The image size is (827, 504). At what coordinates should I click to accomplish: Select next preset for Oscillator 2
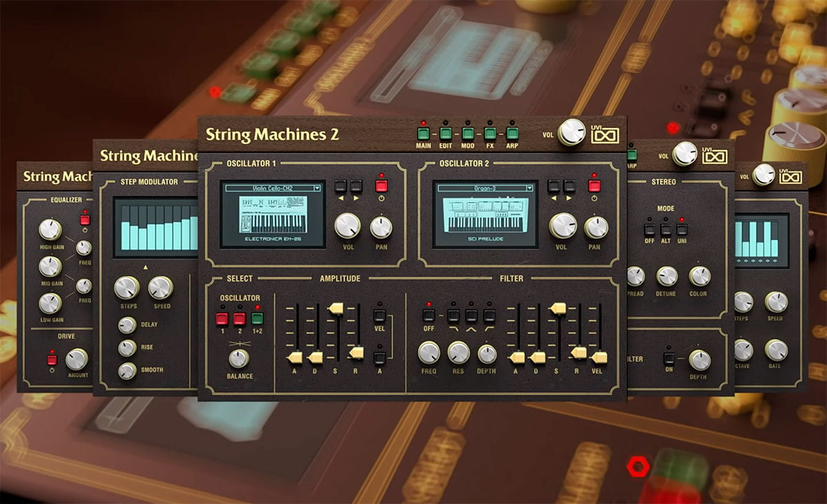pos(569,186)
